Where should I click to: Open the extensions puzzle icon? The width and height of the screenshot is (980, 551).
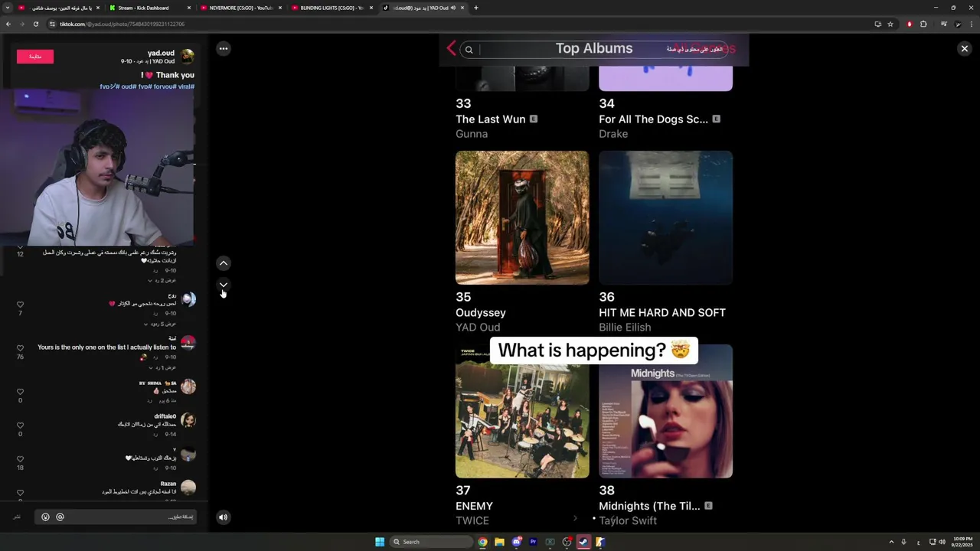coord(923,24)
